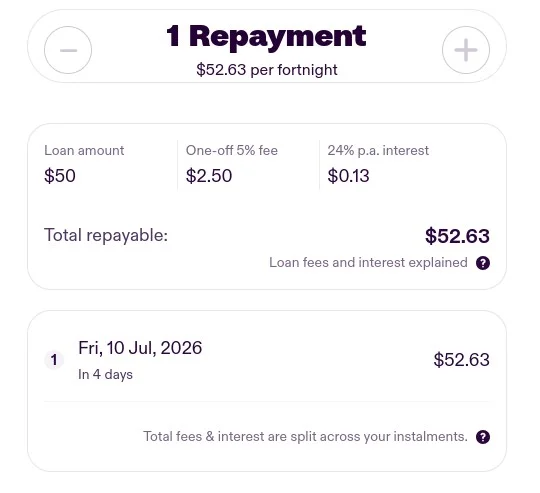Open the instalments split help icon
Screen dimensions: 540x493
(483, 437)
